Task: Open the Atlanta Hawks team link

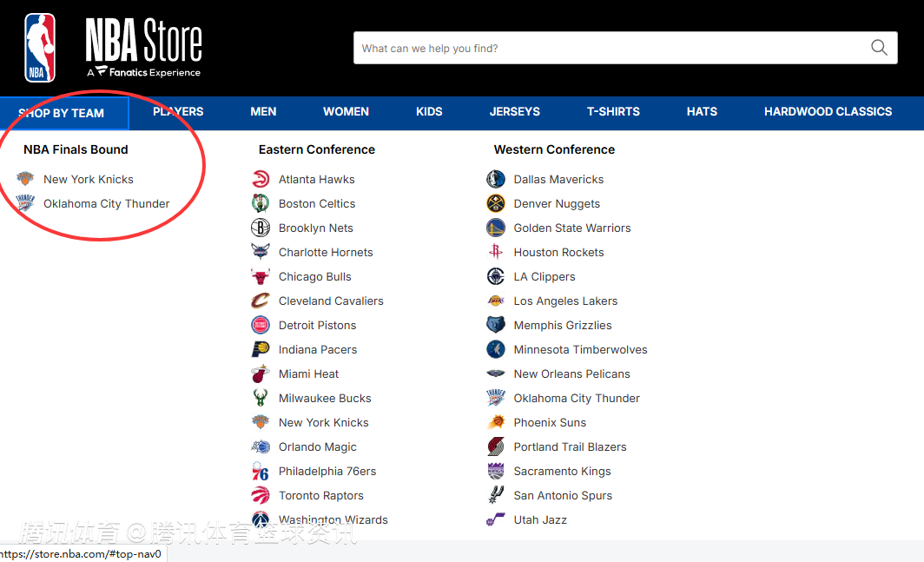Action: [x=316, y=179]
